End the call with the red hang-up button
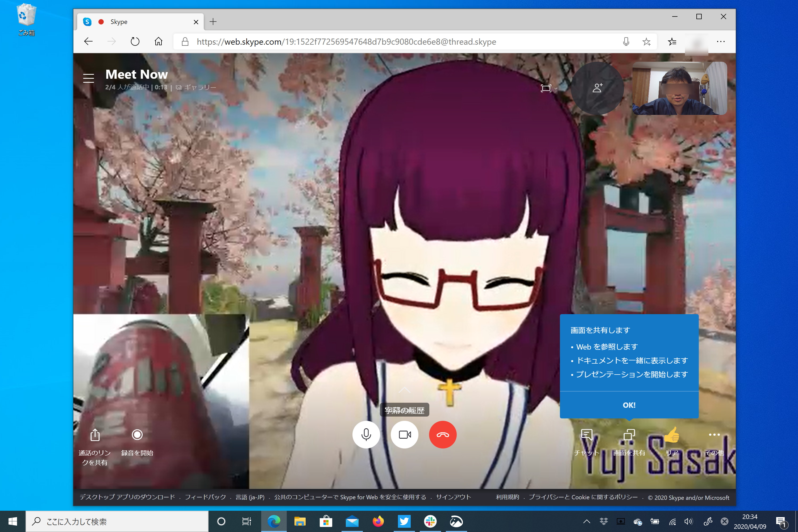Image resolution: width=798 pixels, height=532 pixels. 442,435
